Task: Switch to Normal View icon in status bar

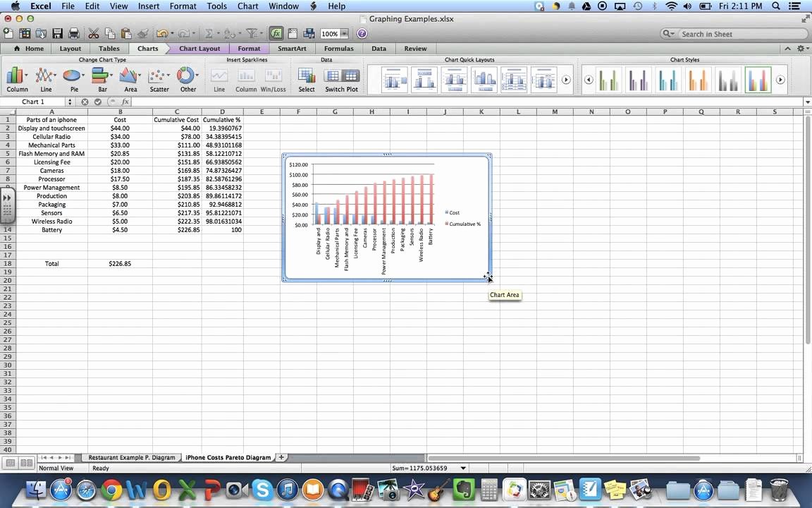Action: (11, 463)
